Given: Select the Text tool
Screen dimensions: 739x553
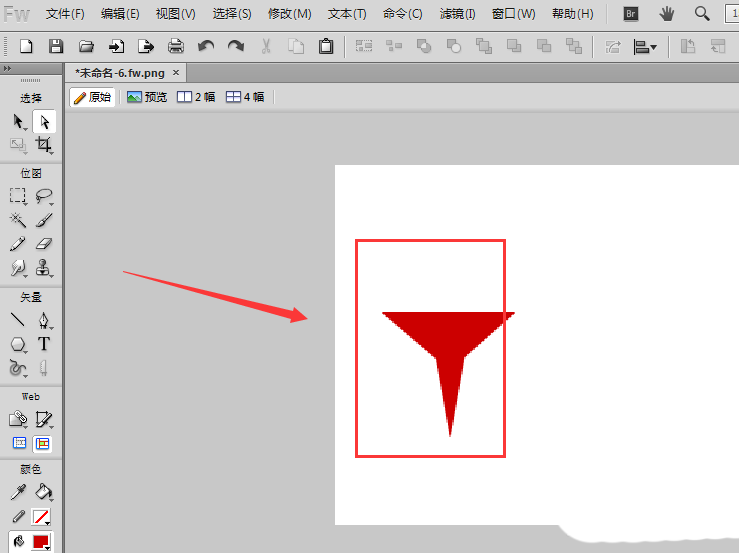Looking at the screenshot, I should (44, 345).
